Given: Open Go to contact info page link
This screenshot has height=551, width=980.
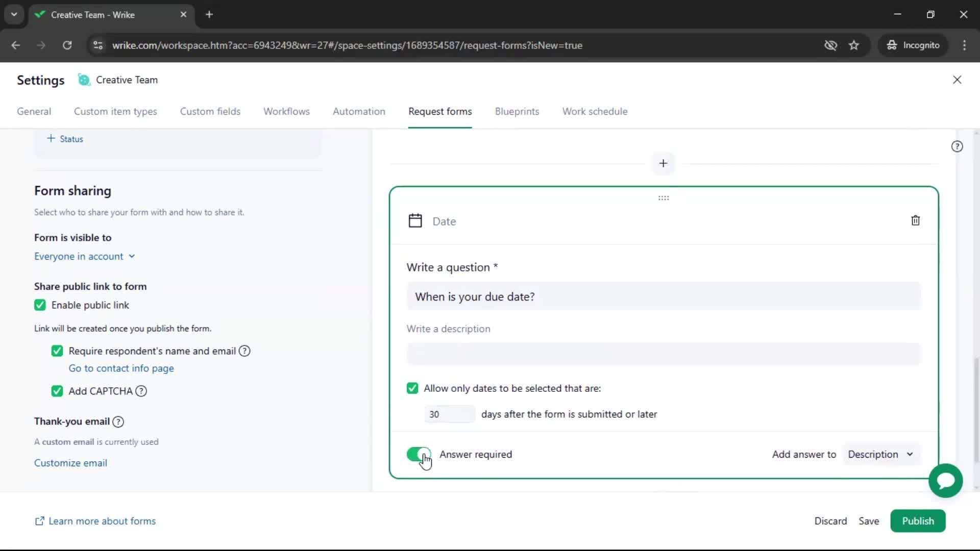Looking at the screenshot, I should pos(121,368).
